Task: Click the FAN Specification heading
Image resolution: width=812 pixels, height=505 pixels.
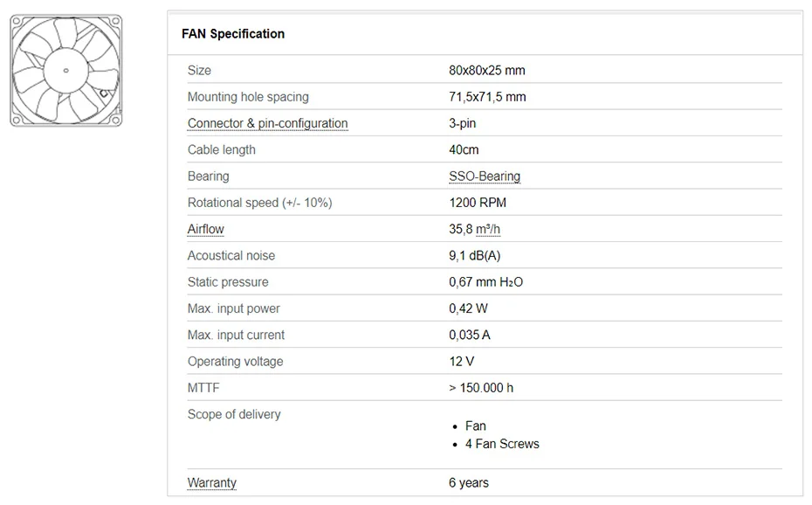Action: pyautogui.click(x=233, y=34)
